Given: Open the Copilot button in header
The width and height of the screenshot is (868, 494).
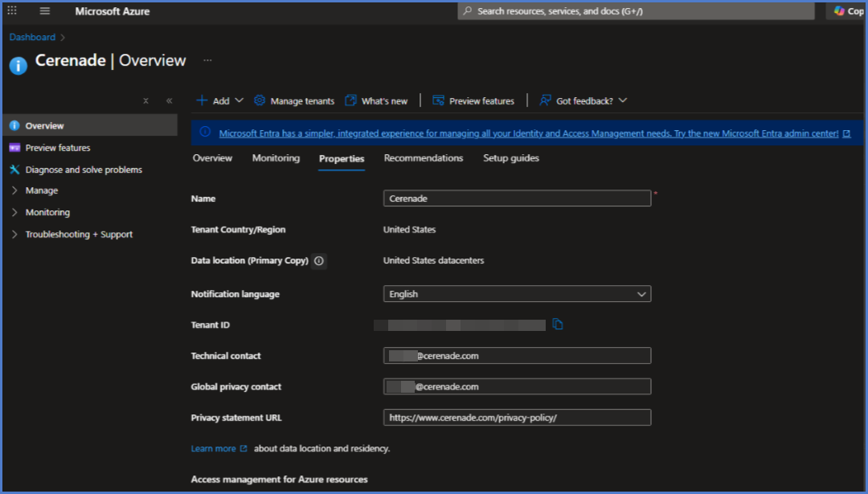Looking at the screenshot, I should (x=847, y=11).
